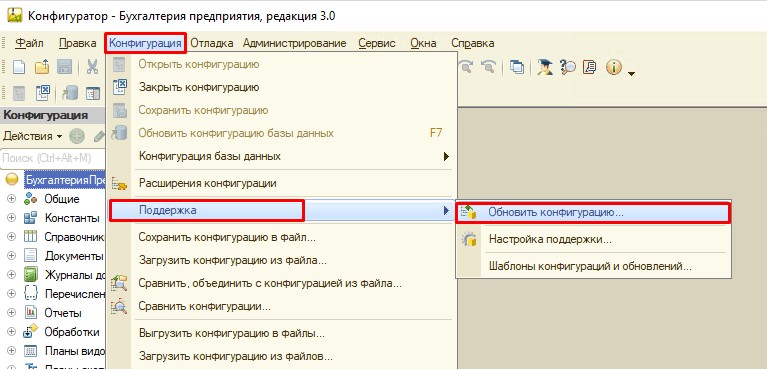The height and width of the screenshot is (369, 767).
Task: Select the Поддержка menu entry
Action: click(x=281, y=210)
